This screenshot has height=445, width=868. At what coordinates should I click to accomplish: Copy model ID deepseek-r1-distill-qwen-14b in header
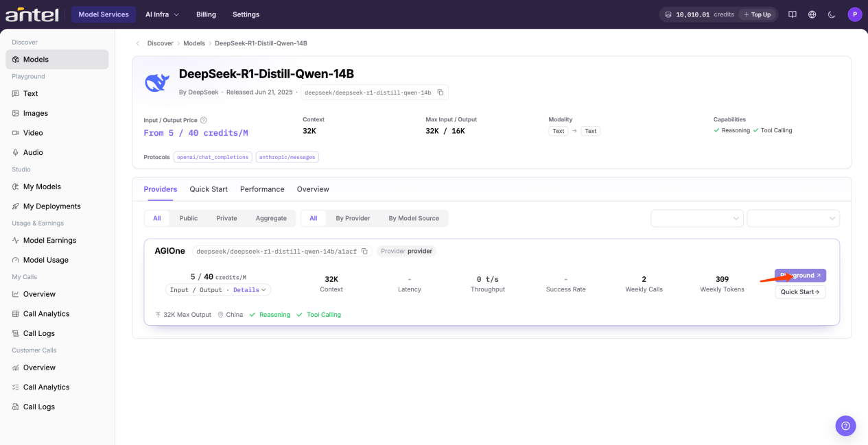(441, 92)
